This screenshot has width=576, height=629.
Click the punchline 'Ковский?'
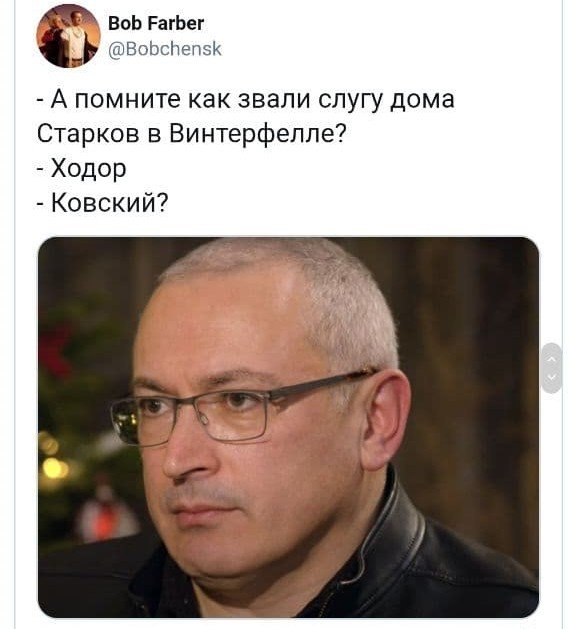[x=103, y=203]
